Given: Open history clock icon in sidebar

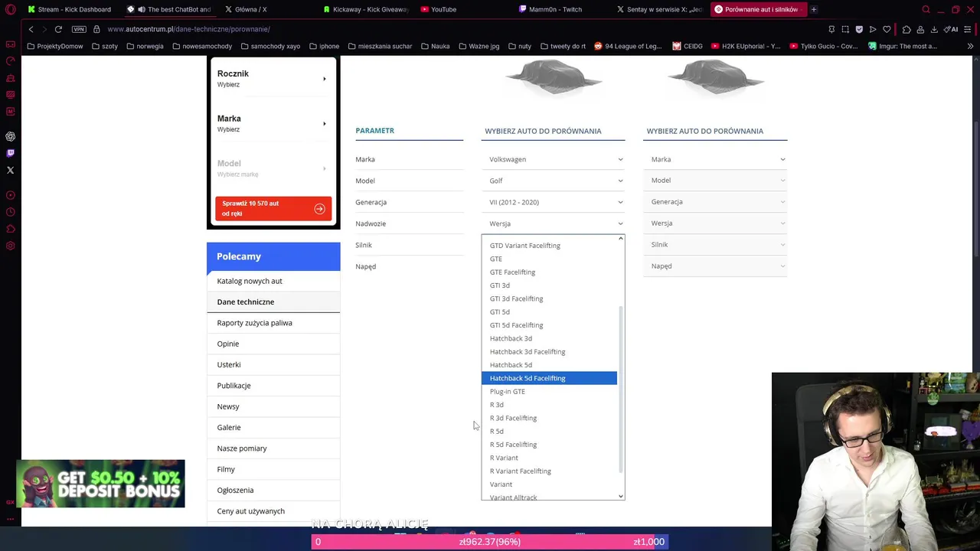Looking at the screenshot, I should (10, 212).
